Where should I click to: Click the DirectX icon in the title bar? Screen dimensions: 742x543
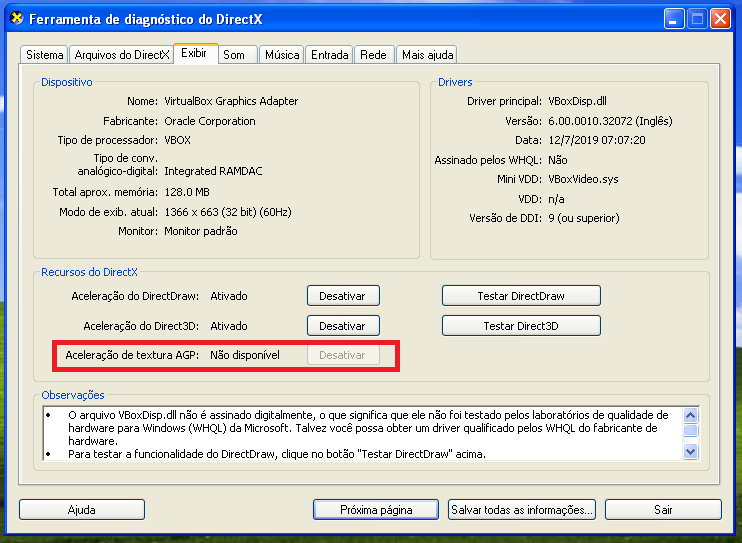click(x=17, y=18)
